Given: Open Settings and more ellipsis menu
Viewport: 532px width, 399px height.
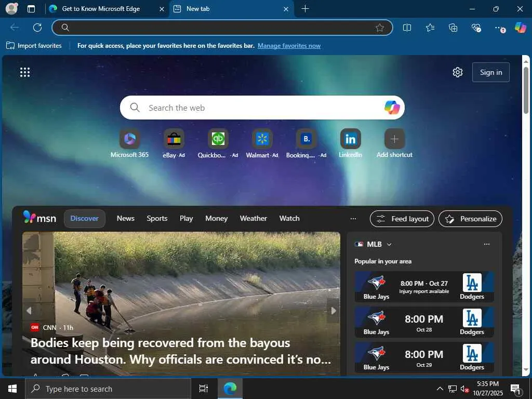Looking at the screenshot, I should (499, 28).
